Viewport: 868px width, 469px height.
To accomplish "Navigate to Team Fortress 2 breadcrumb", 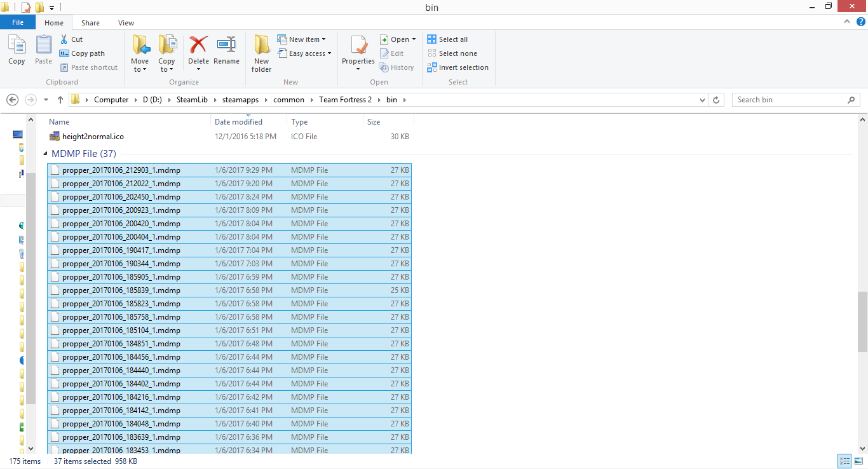I will click(345, 100).
